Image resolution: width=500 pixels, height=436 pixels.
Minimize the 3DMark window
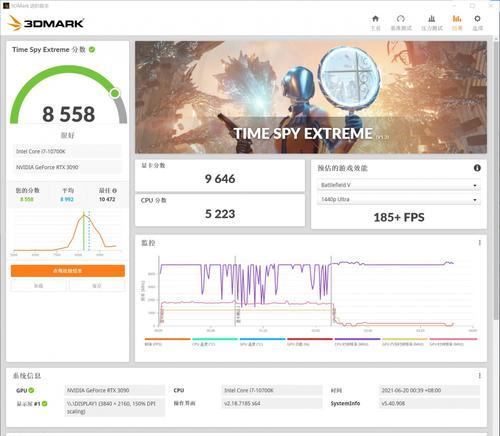[x=454, y=5]
